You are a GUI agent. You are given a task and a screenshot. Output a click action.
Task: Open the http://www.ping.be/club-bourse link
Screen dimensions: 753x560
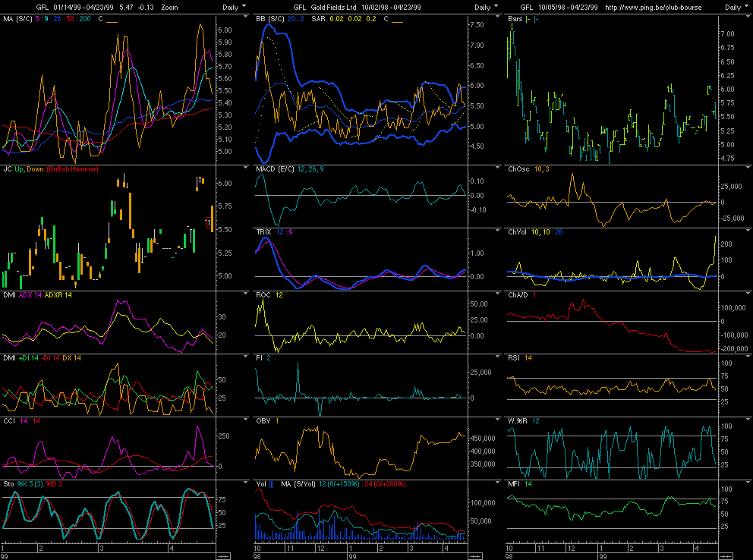point(653,7)
